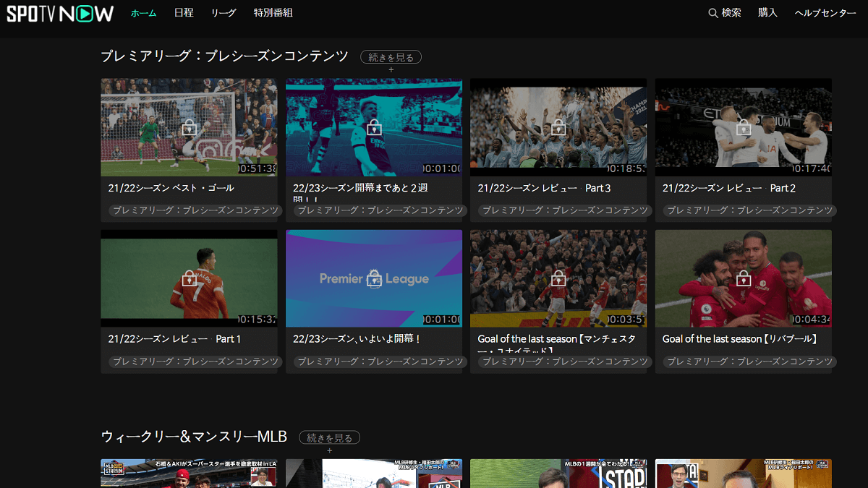
Task: Open the リーグ menu
Action: pos(224,13)
